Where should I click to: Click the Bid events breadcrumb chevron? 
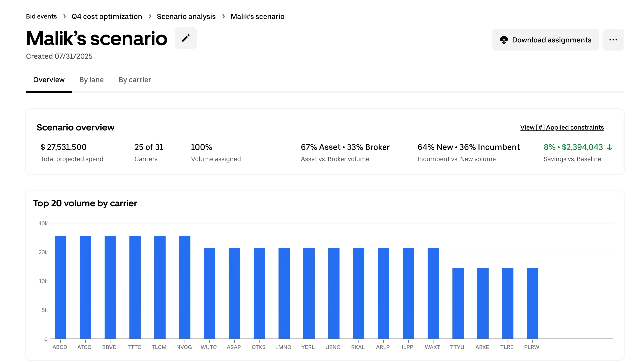click(65, 16)
